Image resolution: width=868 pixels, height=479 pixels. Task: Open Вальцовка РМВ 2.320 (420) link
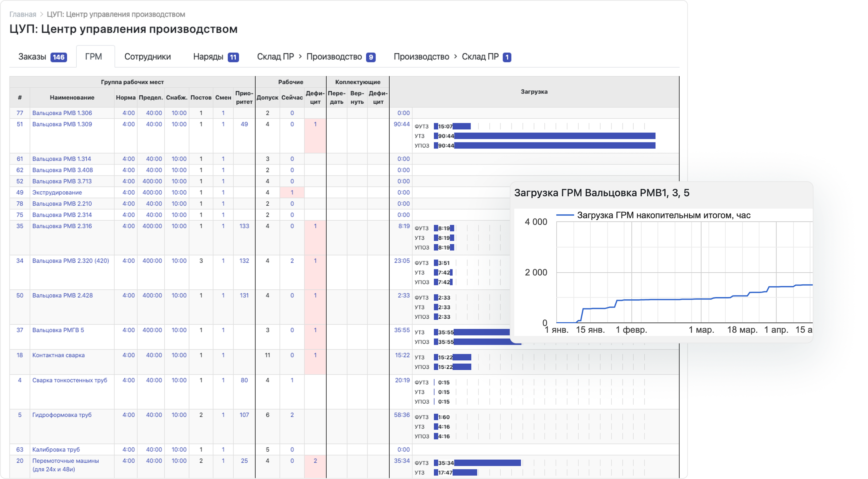[x=71, y=261]
